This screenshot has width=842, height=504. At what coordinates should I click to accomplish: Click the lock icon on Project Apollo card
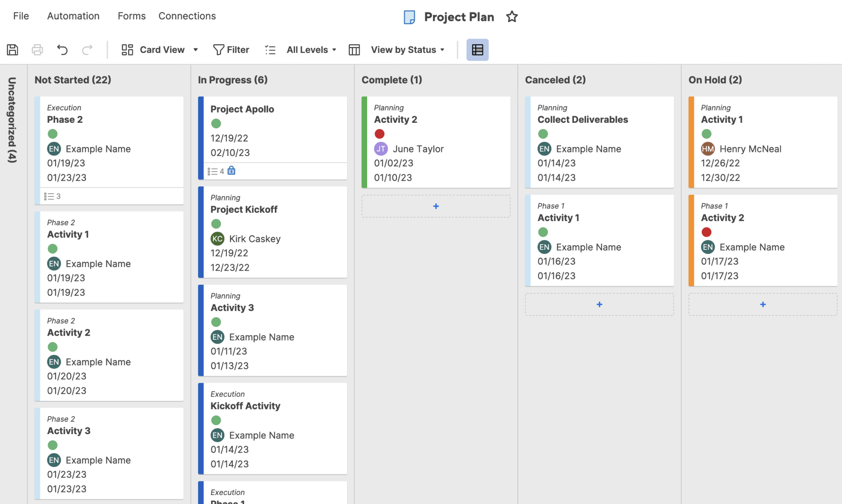231,171
